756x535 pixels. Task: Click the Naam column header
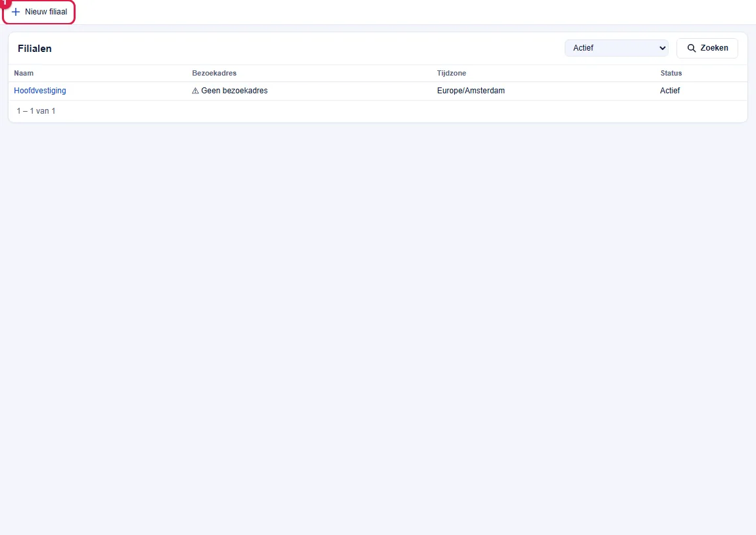(x=24, y=73)
